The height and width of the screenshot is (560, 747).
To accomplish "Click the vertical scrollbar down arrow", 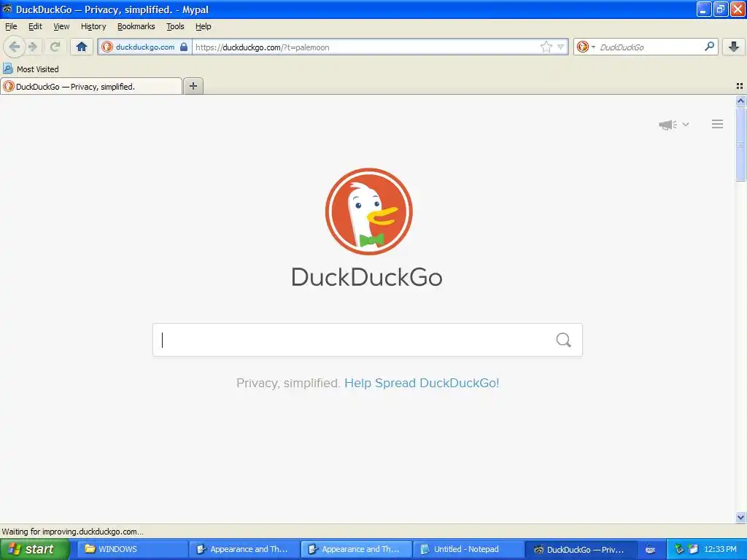I will coord(740,517).
